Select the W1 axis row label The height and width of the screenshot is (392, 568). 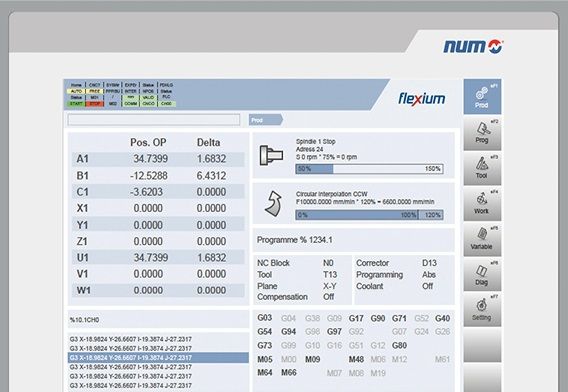pyautogui.click(x=83, y=290)
